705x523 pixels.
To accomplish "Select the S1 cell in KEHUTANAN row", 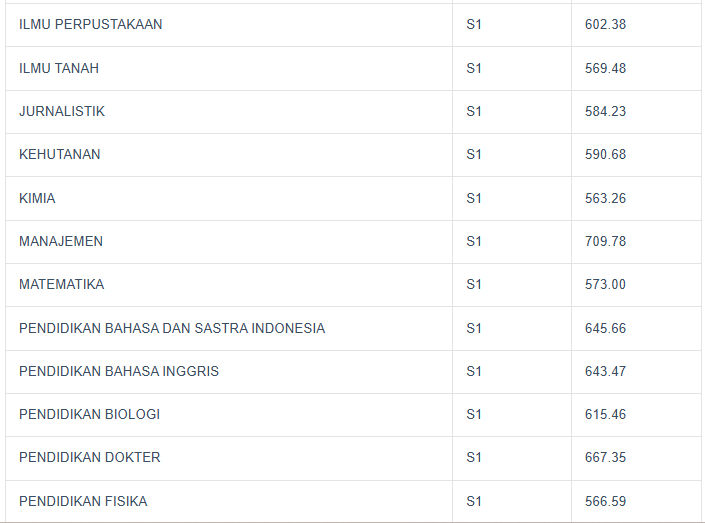I will pos(474,154).
